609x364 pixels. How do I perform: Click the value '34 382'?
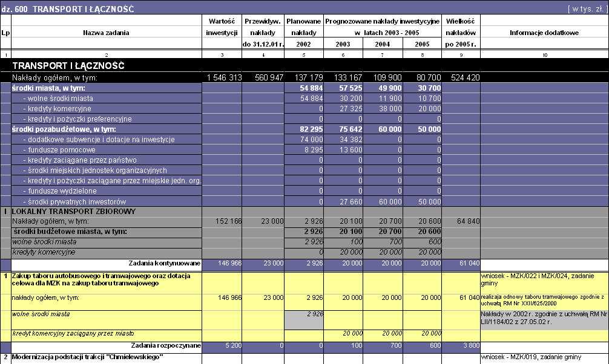[351, 140]
